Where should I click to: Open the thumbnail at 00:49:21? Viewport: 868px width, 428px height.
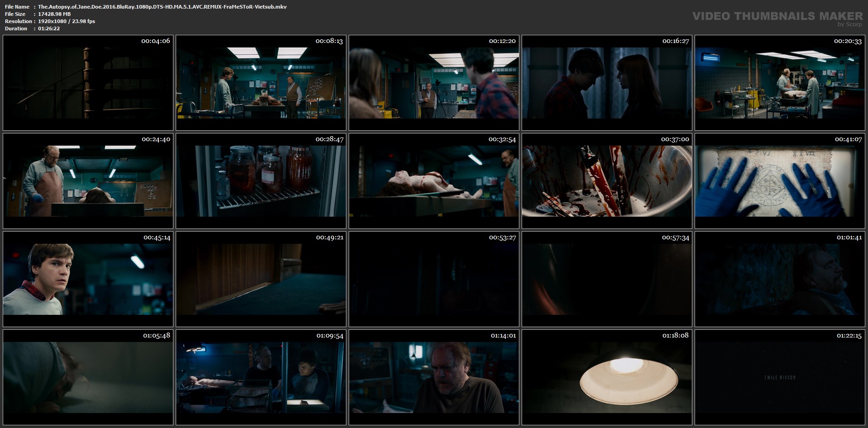point(261,279)
